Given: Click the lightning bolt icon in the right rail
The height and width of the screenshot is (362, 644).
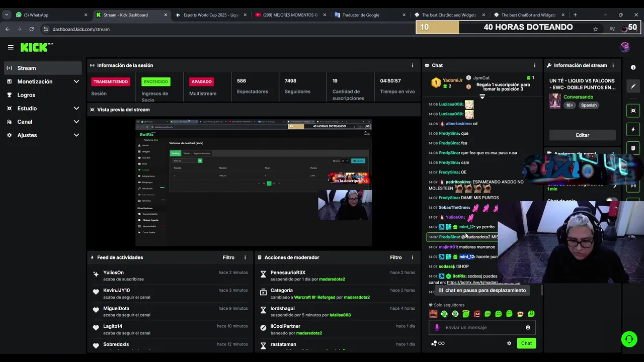Looking at the screenshot, I should click(x=633, y=130).
